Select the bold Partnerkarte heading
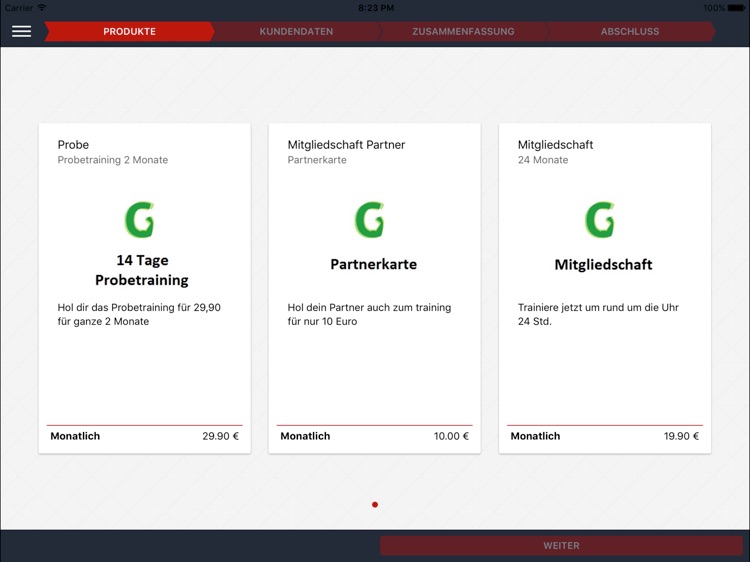Viewport: 750px width, 562px height. click(x=374, y=264)
